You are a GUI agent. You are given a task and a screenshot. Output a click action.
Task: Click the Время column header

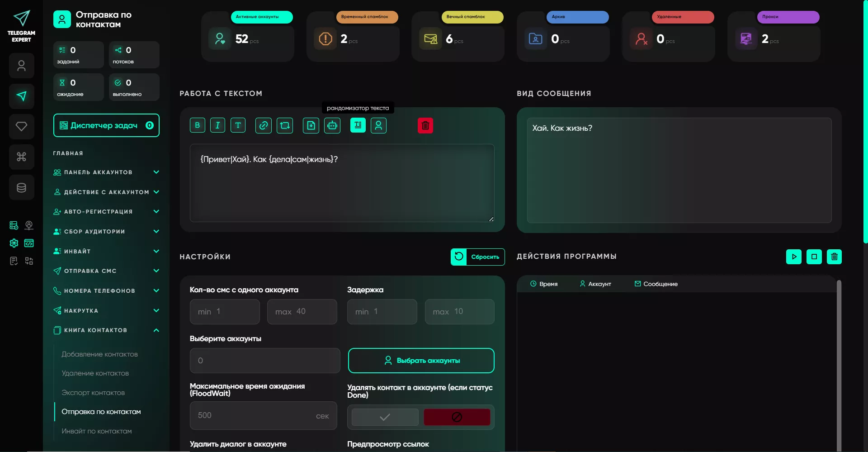point(544,284)
